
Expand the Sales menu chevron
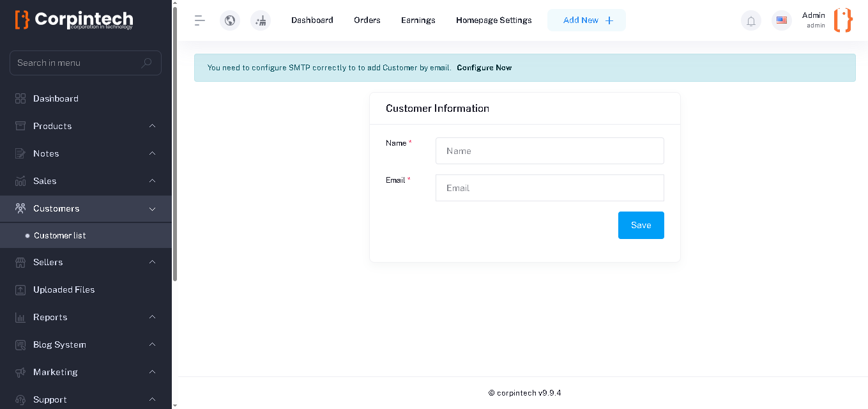(152, 181)
